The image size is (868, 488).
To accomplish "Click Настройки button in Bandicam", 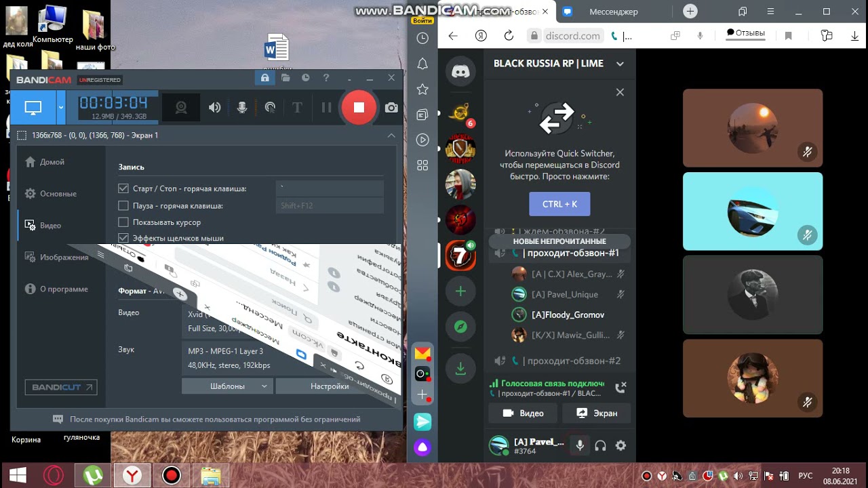I will tap(330, 386).
